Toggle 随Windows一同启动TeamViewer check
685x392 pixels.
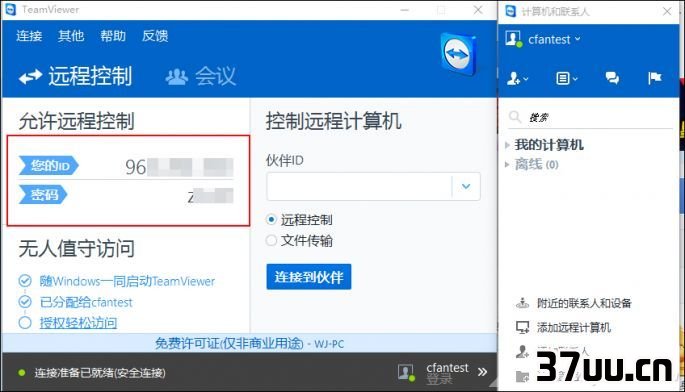pos(25,281)
